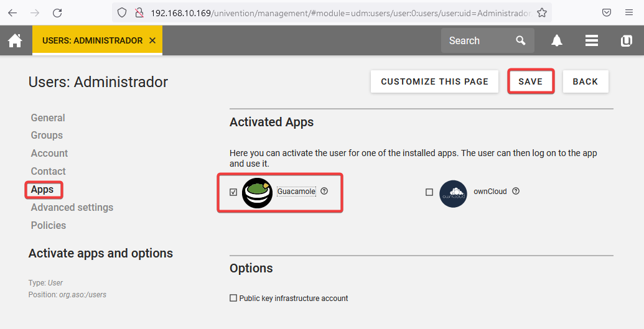Open the hamburger menu in header
644x329 pixels.
(x=592, y=41)
